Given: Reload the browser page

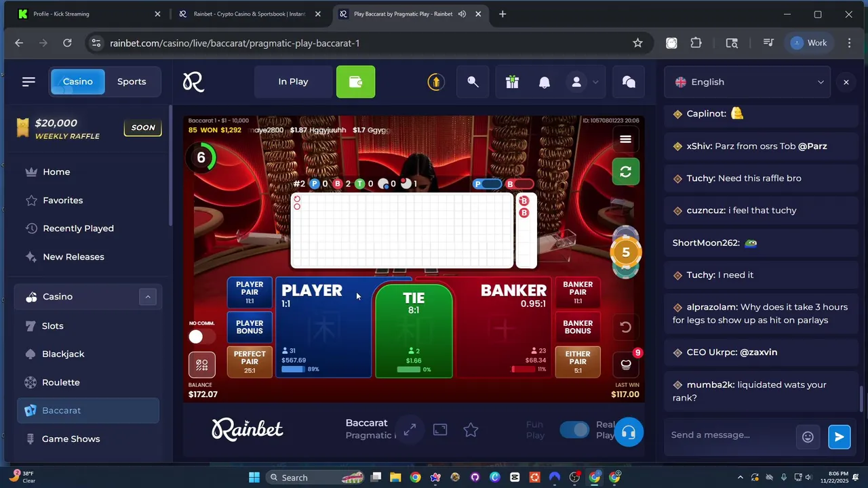Looking at the screenshot, I should click(x=67, y=43).
